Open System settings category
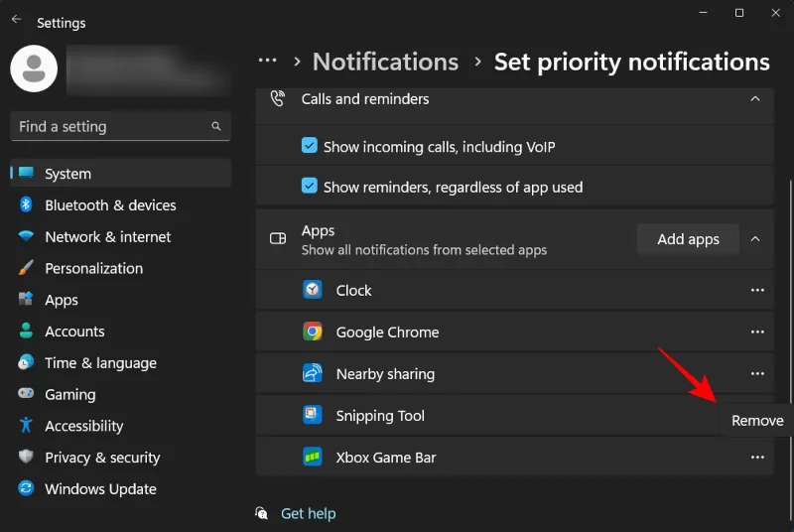The width and height of the screenshot is (794, 532). pyautogui.click(x=120, y=173)
